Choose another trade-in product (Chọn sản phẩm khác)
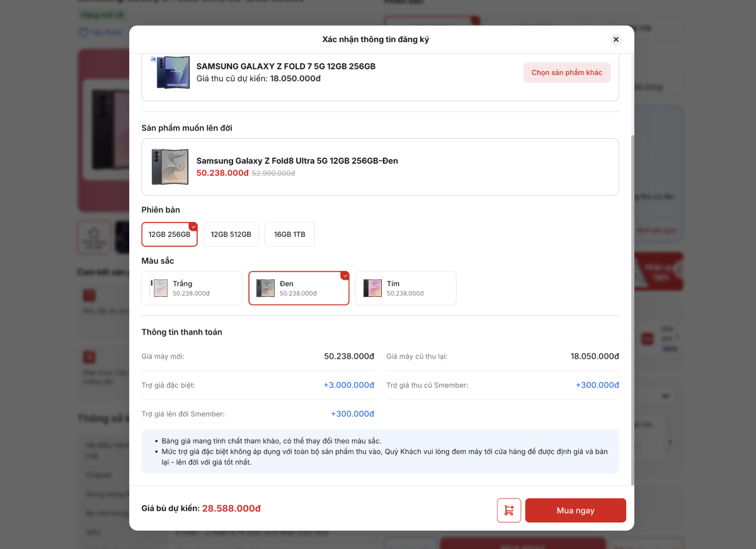Image resolution: width=756 pixels, height=549 pixels. pos(567,72)
